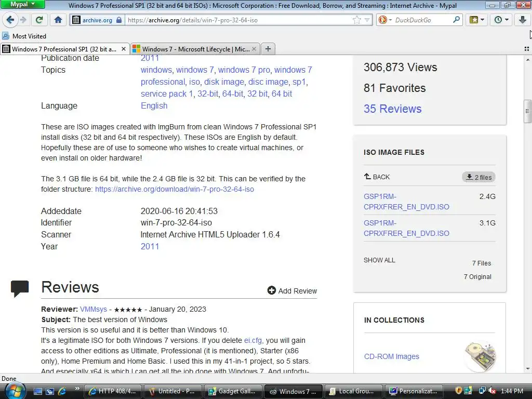Image resolution: width=532 pixels, height=399 pixels.
Task: Click SHOW ALL files
Action: point(379,260)
